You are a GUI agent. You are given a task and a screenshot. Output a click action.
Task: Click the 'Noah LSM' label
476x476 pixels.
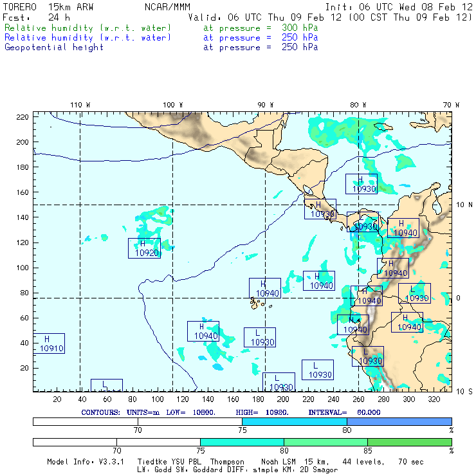[279, 462]
